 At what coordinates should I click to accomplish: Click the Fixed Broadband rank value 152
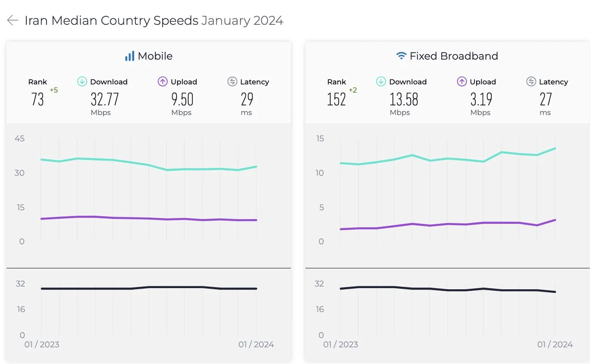pyautogui.click(x=336, y=99)
